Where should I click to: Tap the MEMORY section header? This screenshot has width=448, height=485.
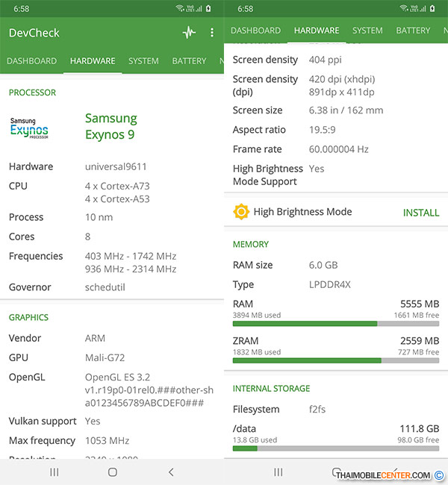251,244
